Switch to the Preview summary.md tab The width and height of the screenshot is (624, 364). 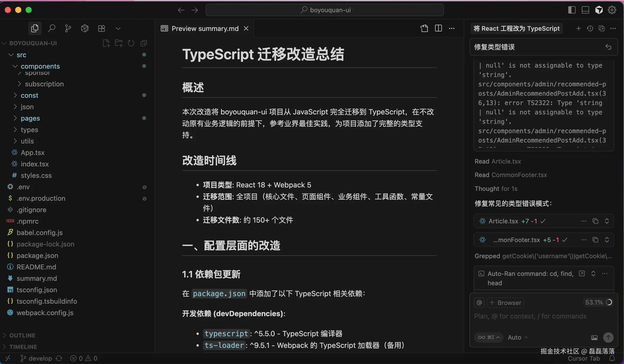[205, 28]
